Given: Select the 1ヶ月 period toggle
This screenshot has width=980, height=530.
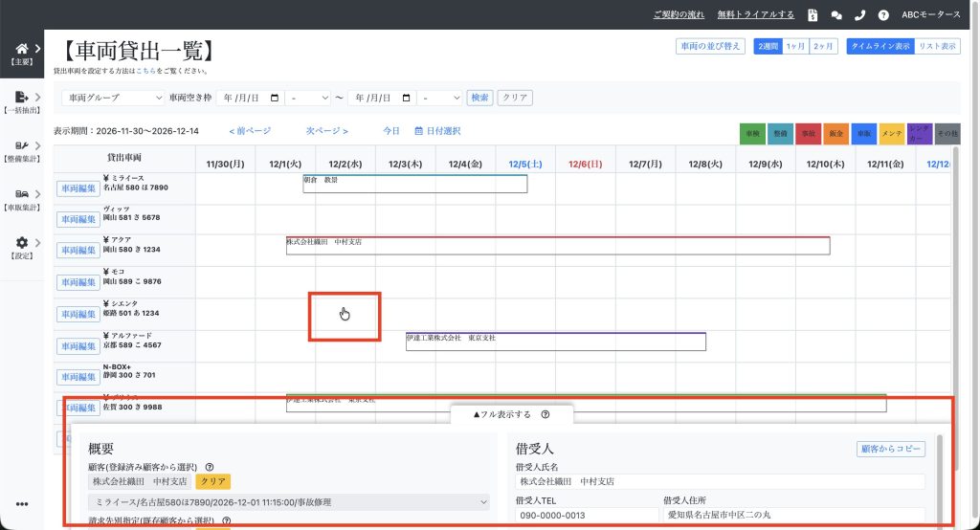Looking at the screenshot, I should (x=795, y=46).
